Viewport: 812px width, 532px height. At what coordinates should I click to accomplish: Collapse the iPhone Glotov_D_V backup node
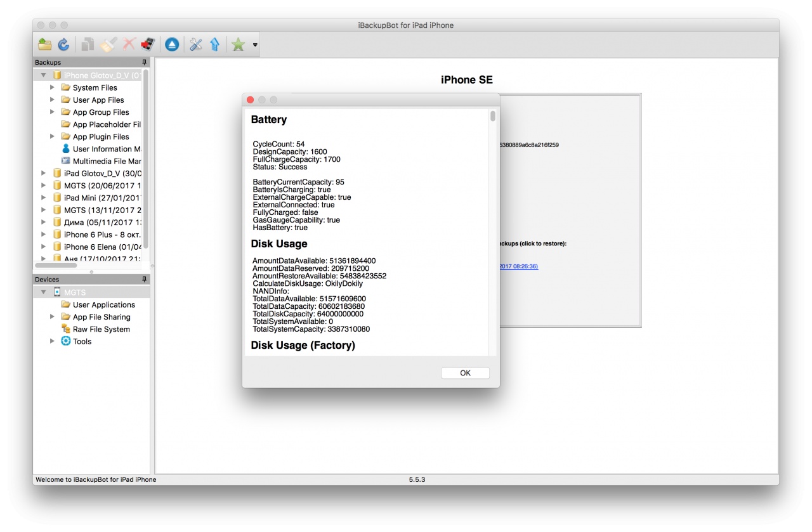44,75
